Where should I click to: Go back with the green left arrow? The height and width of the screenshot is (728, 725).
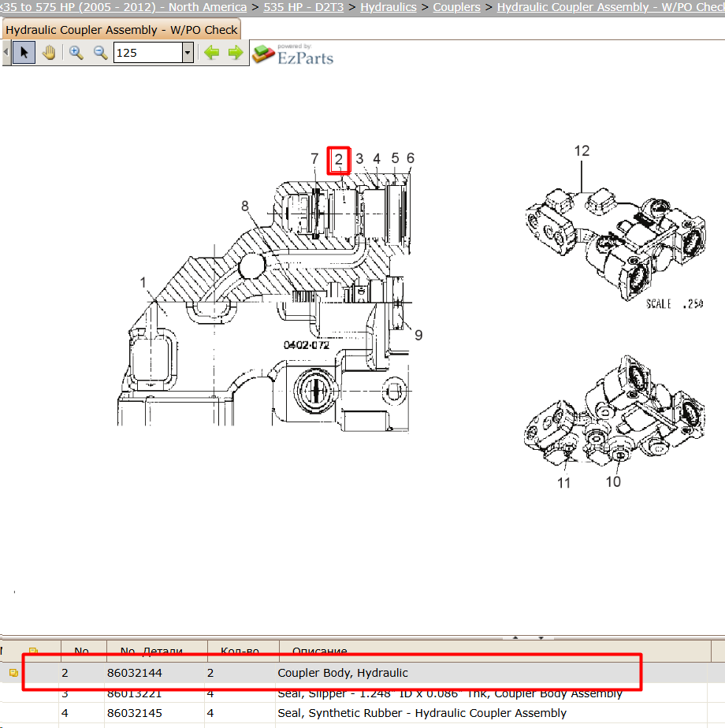[x=212, y=53]
